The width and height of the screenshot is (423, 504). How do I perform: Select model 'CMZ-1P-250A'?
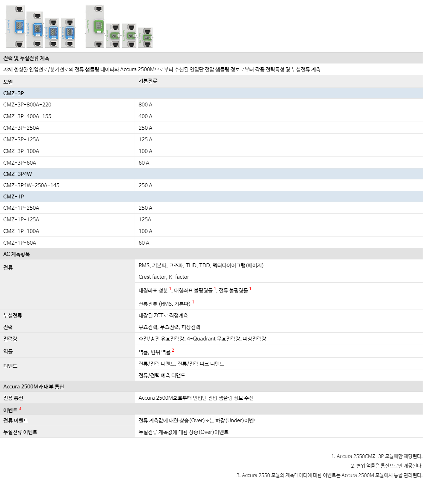(x=22, y=208)
